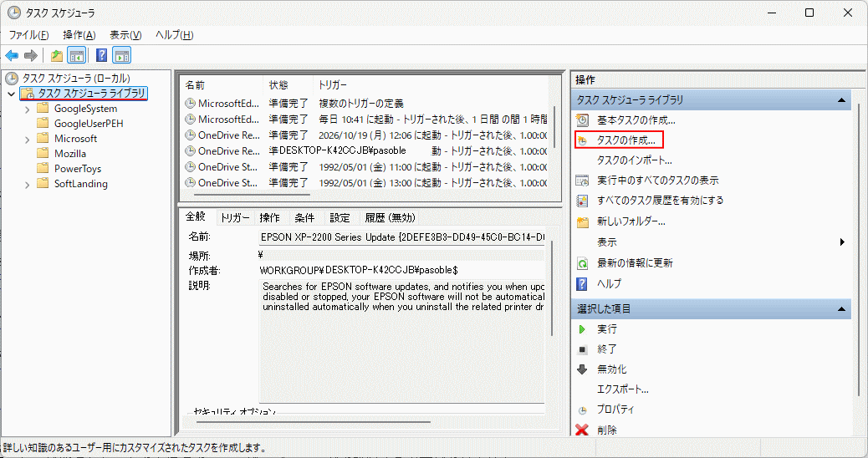Click the Task Scheduler title bar app icon
This screenshot has height=458, width=868.
pos(14,13)
